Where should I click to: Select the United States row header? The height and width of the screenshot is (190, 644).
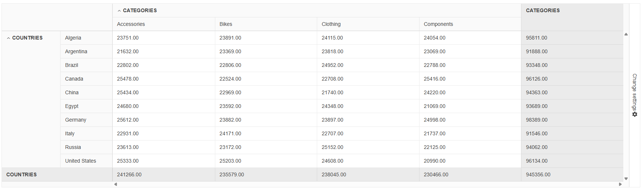tap(80, 161)
